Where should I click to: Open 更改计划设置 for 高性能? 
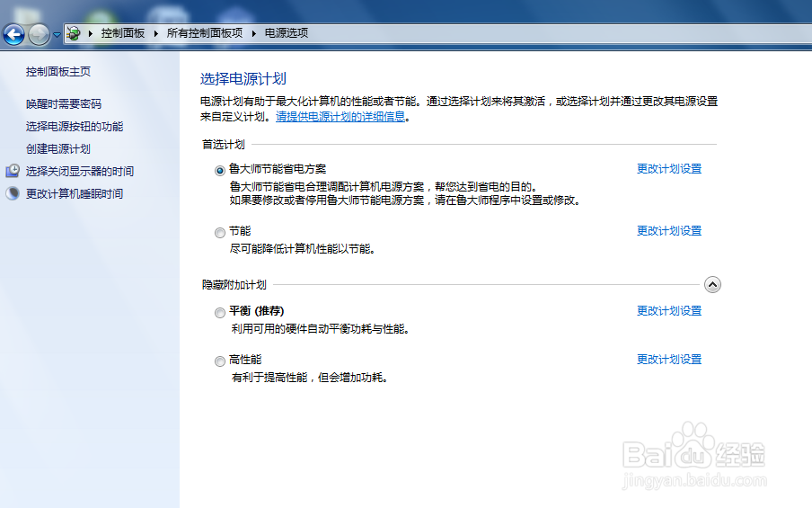(669, 360)
